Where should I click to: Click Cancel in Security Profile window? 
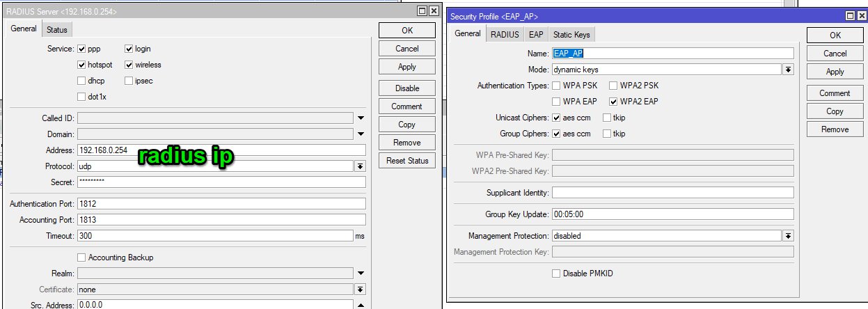click(835, 54)
